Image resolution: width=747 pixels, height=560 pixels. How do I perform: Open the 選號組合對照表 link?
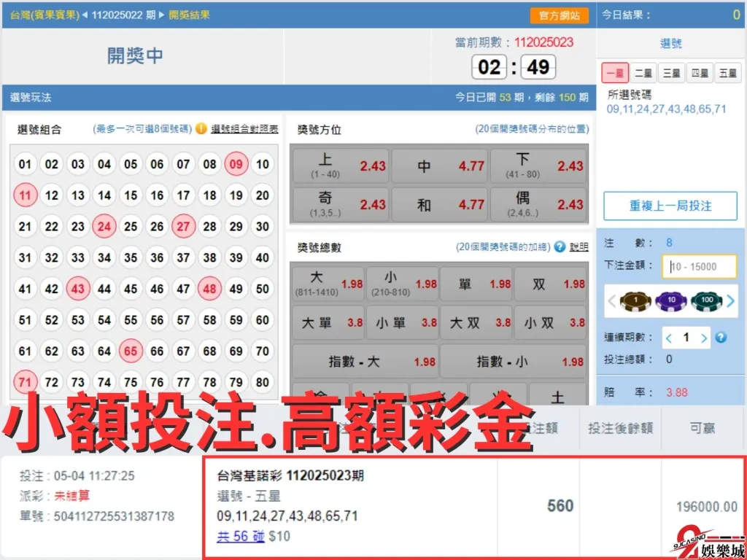(244, 129)
